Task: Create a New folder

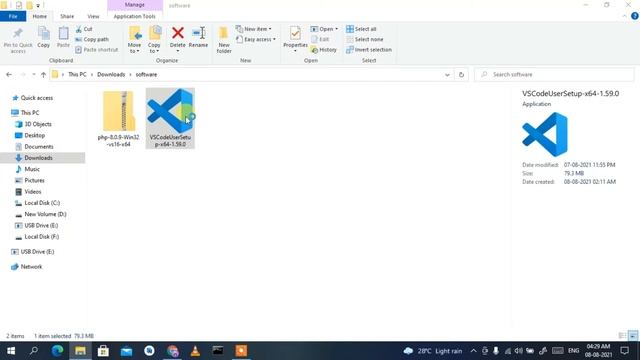Action: (x=224, y=40)
